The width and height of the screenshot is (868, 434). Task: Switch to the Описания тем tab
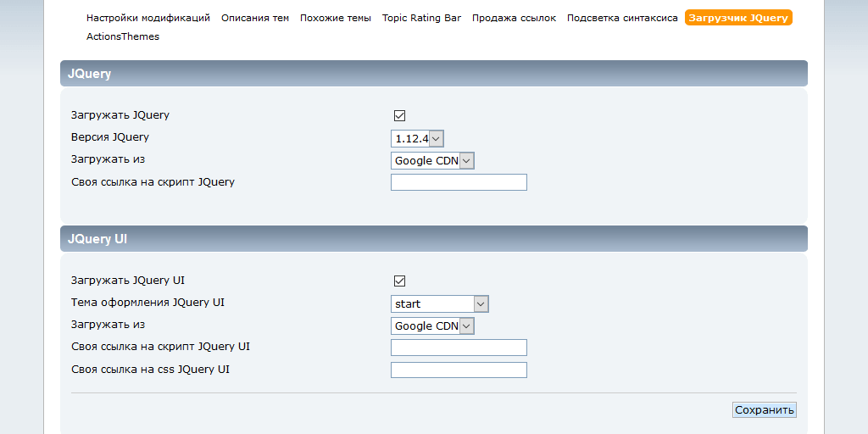point(254,18)
